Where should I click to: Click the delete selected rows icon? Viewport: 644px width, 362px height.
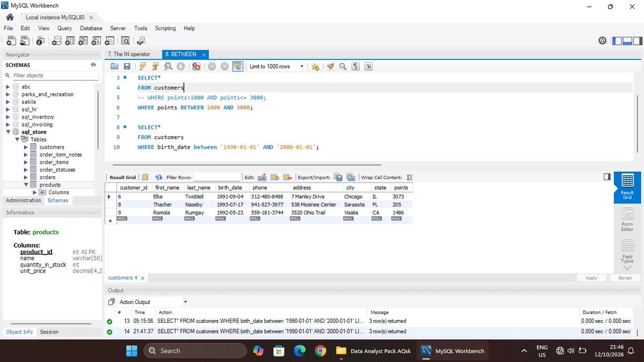click(287, 178)
